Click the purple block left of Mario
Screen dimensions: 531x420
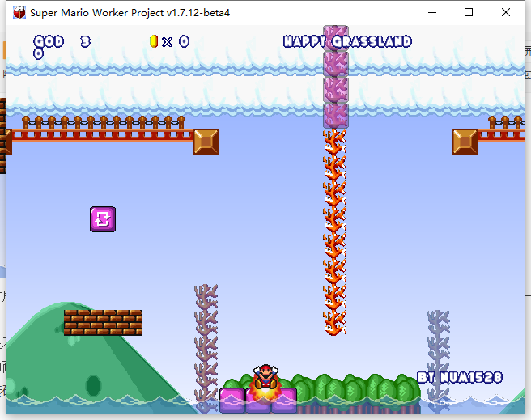pos(232,400)
